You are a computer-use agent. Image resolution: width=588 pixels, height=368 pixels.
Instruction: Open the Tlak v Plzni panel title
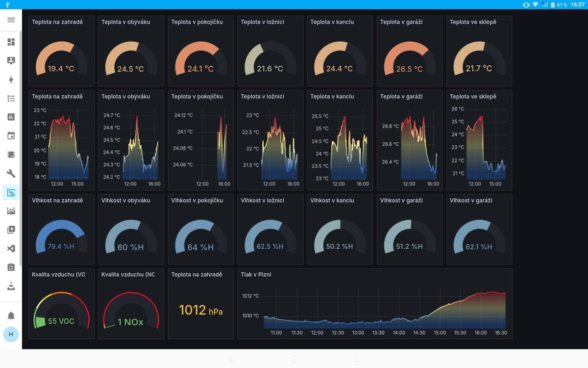(256, 275)
